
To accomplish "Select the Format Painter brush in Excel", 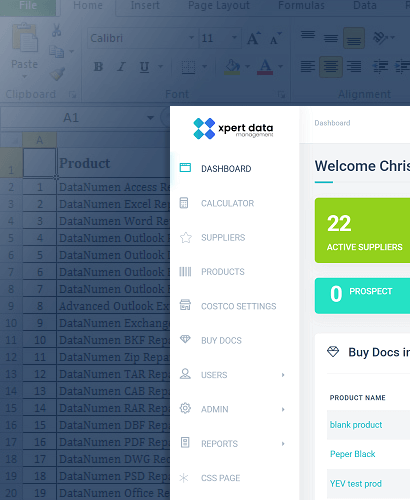I will [57, 74].
